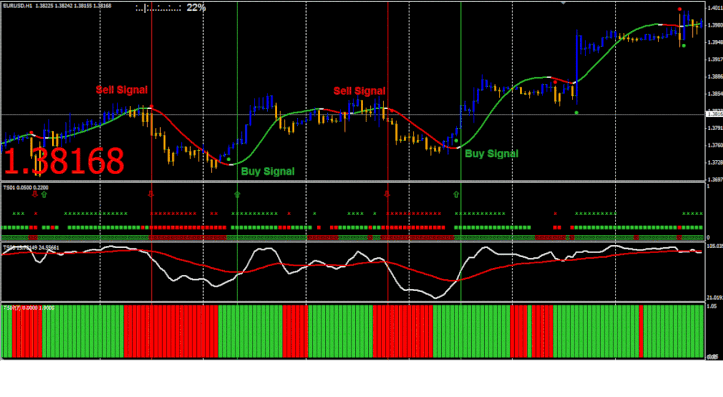Screen dimensions: 723x397
Task: Select red arrow under first Sell Signal line
Action: [x=151, y=195]
